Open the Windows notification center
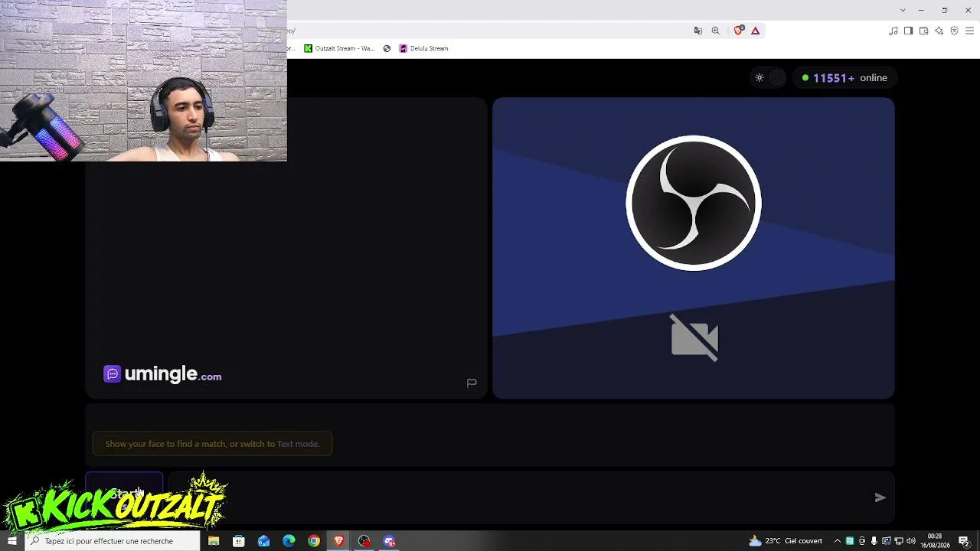Image resolution: width=980 pixels, height=551 pixels. (965, 541)
